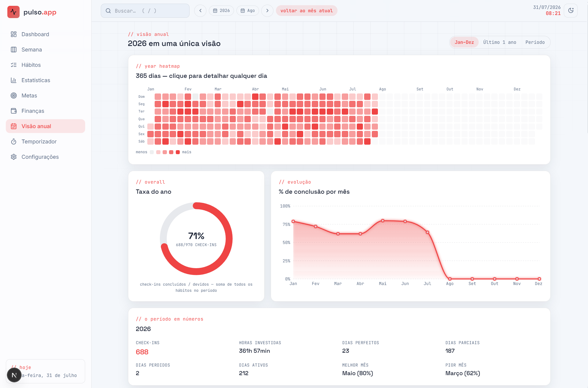Image resolution: width=588 pixels, height=388 pixels.
Task: Open Estatísticas in the sidebar
Action: click(x=45, y=80)
